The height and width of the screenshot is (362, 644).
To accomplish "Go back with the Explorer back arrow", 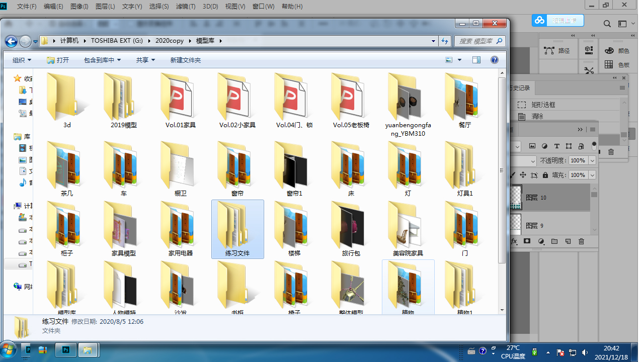I will click(11, 41).
